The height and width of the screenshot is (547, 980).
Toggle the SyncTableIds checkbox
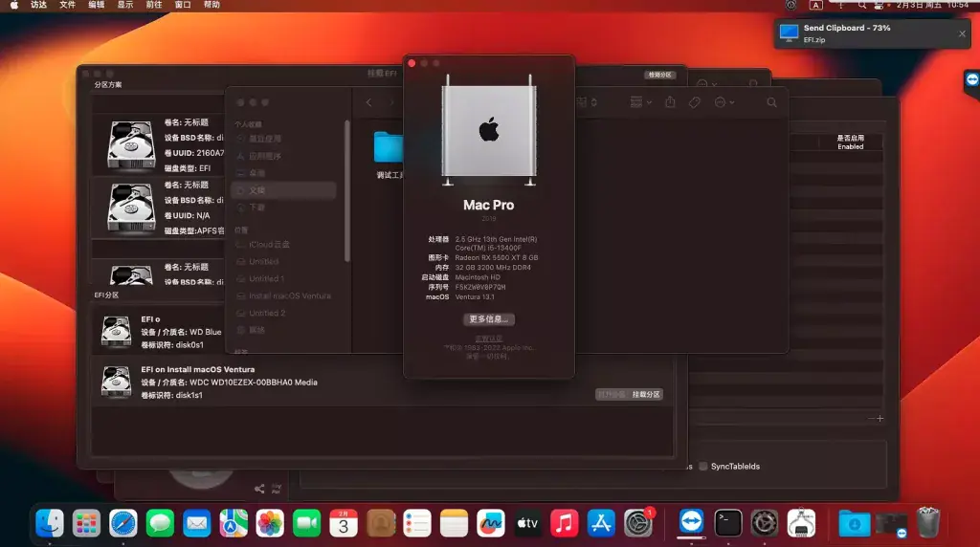point(703,466)
